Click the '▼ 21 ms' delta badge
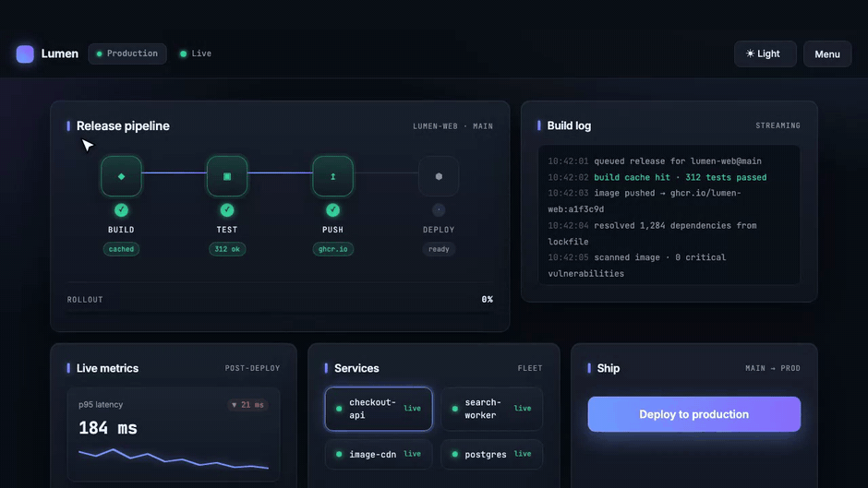This screenshot has height=488, width=868. click(247, 405)
